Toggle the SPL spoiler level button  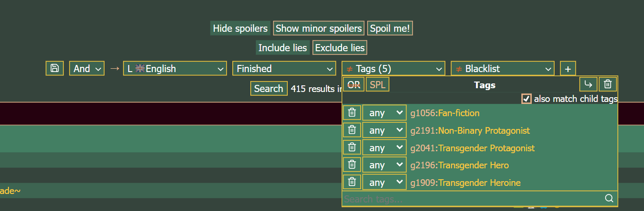378,85
